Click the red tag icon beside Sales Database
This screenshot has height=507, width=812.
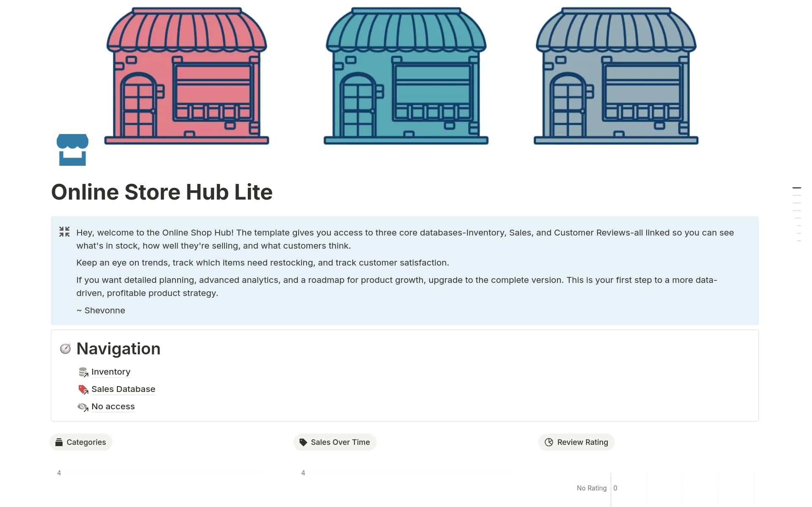83,389
